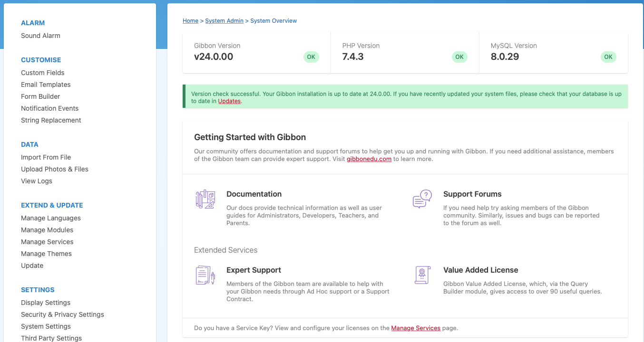Image resolution: width=644 pixels, height=342 pixels.
Task: Select Import From File in sidebar
Action: (46, 157)
